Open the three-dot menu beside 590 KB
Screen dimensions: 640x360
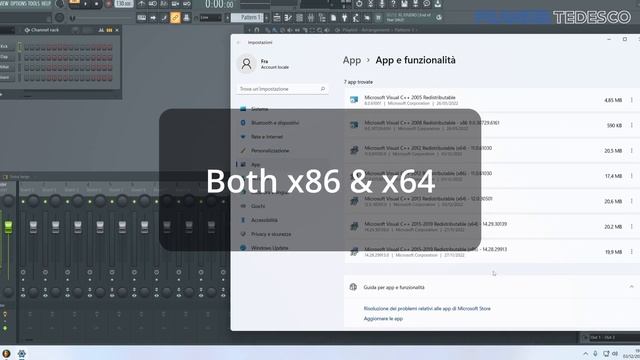pyautogui.click(x=631, y=125)
